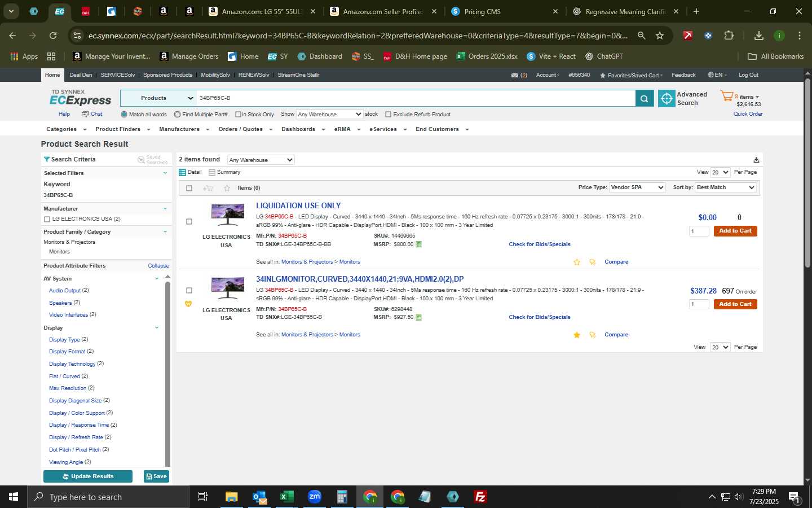812x508 pixels.
Task: Open the Sort by Best Match dropdown
Action: [x=725, y=187]
